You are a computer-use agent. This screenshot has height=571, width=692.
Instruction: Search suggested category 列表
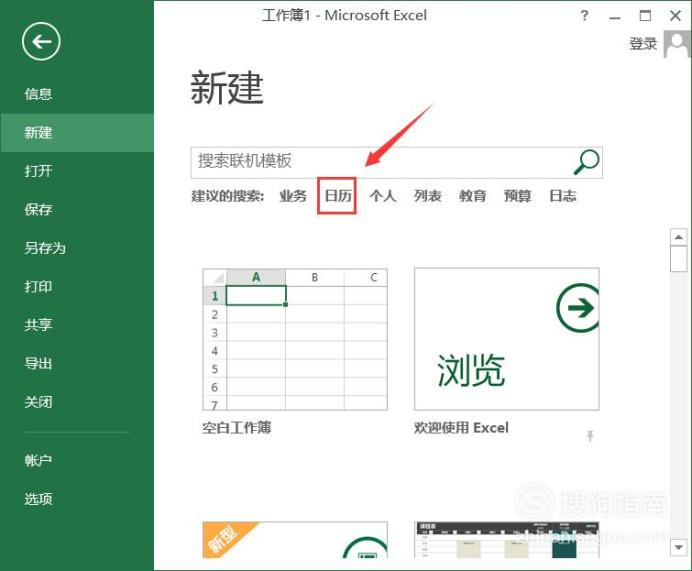tap(428, 196)
